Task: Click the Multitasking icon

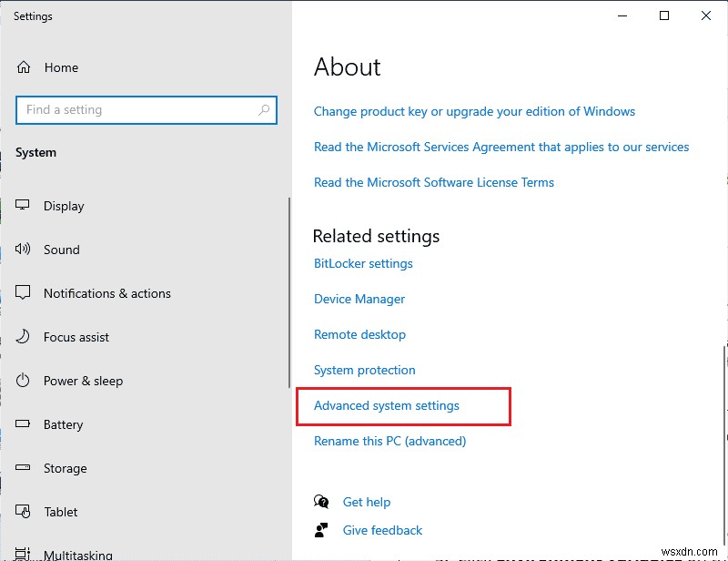Action: 23,551
